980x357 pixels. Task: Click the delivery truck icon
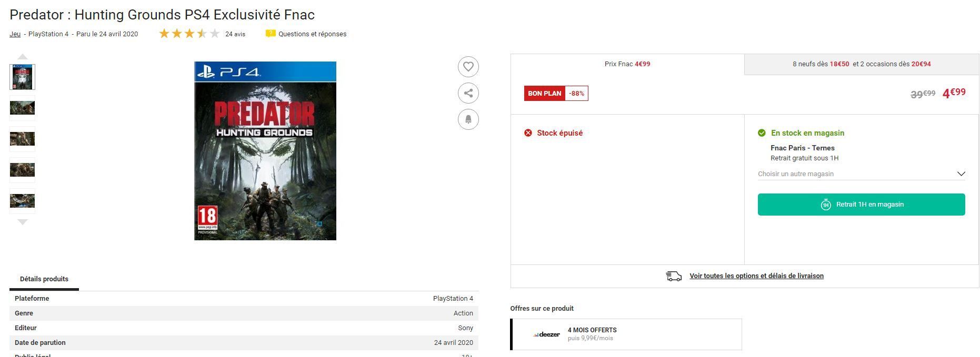(x=674, y=276)
